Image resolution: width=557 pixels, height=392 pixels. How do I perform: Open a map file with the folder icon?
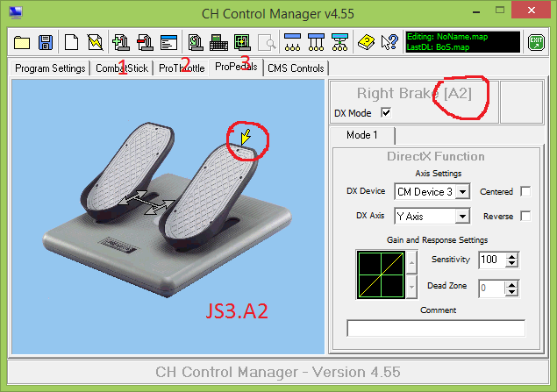pos(22,43)
